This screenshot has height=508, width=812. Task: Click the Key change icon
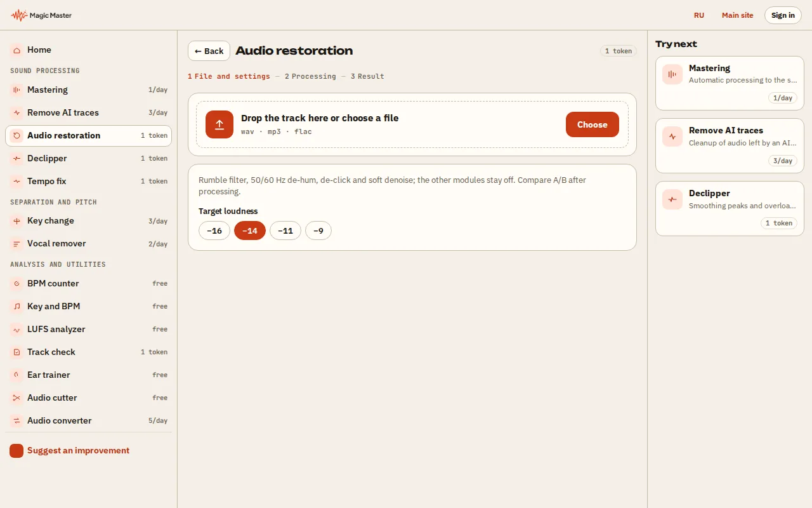[x=16, y=221]
